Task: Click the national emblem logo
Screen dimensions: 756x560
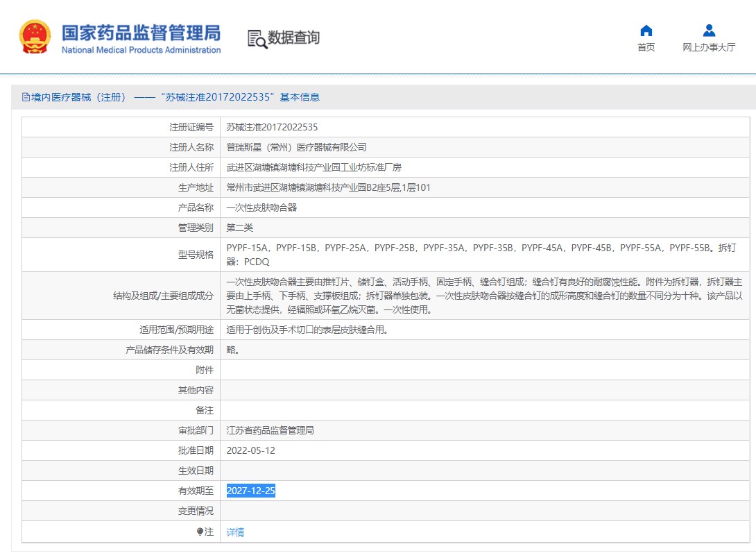Action: (35, 37)
